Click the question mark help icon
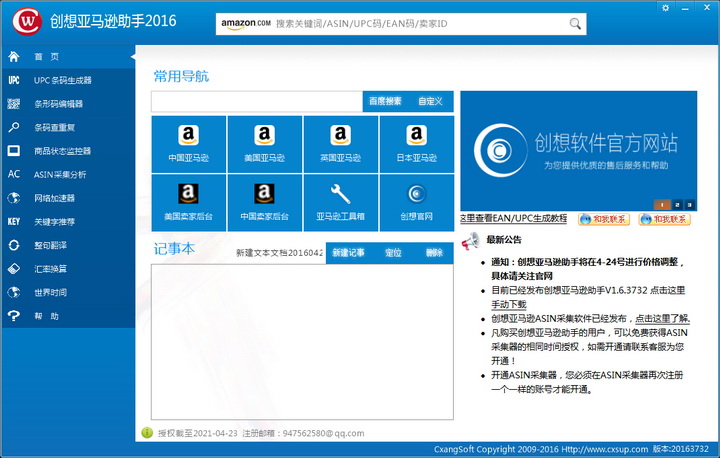Image resolution: width=720 pixels, height=458 pixels. coord(14,316)
